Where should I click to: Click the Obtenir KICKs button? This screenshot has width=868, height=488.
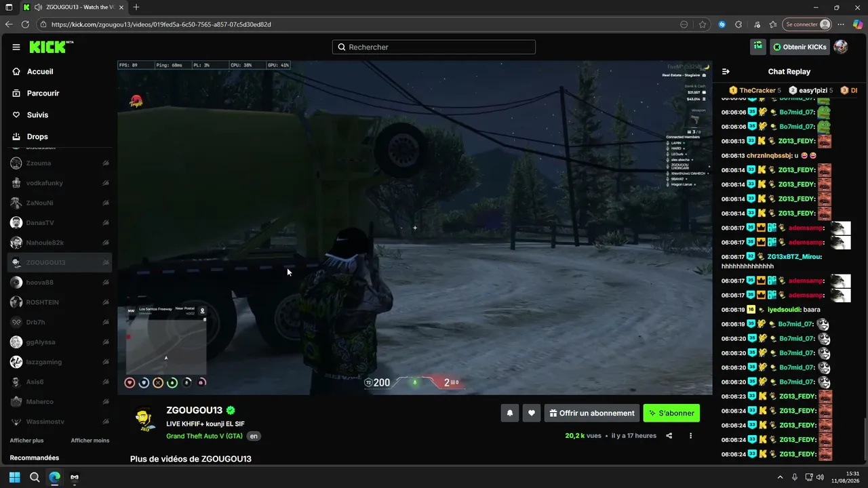(800, 47)
